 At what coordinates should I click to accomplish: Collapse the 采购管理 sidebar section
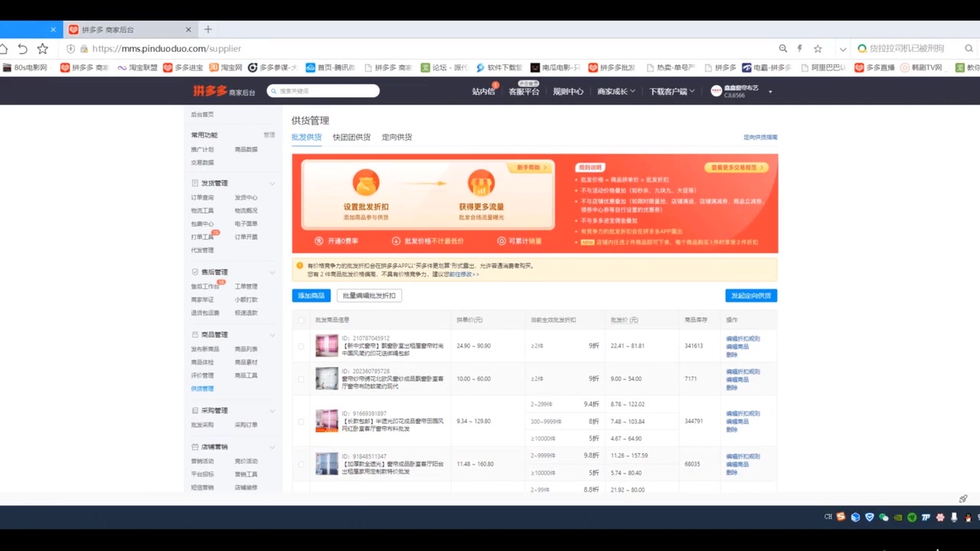click(x=272, y=411)
